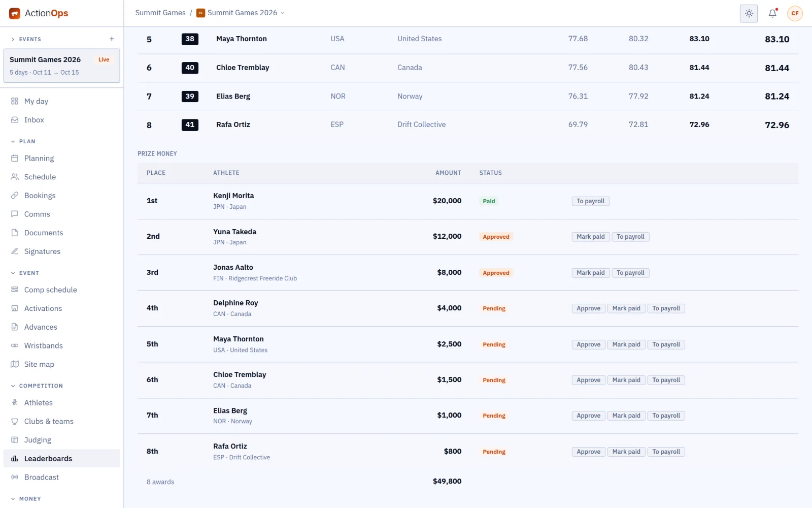
Task: Click Summit Games breadcrumb link
Action: tap(160, 13)
